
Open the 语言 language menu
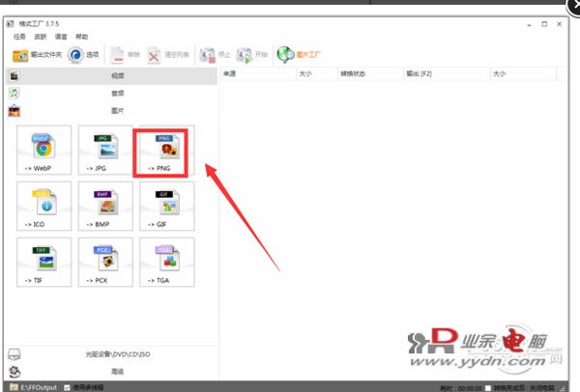click(x=61, y=37)
